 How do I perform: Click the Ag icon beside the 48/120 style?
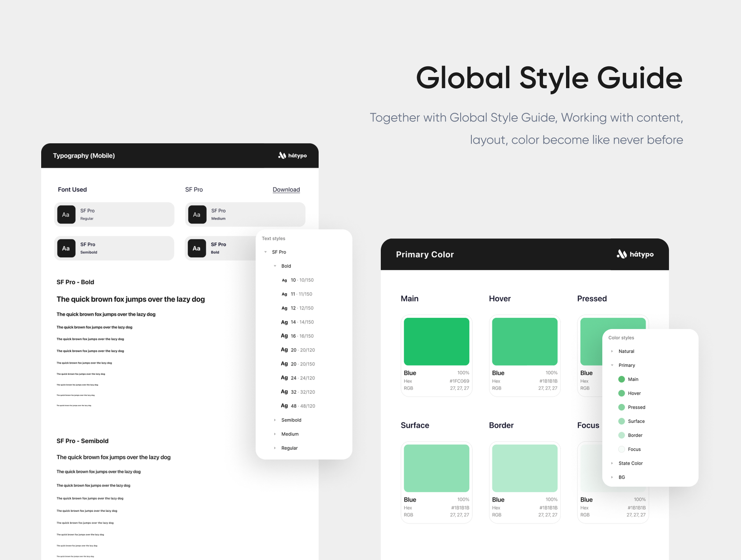pos(284,405)
